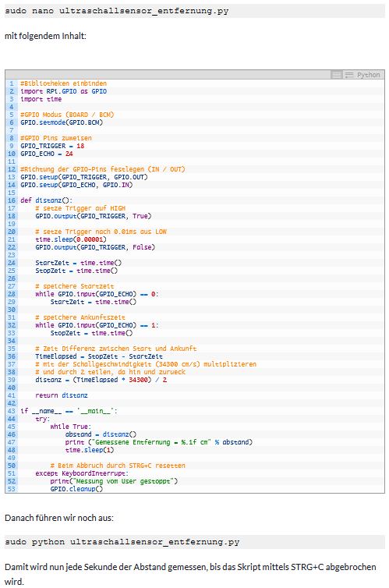
Task: Click line number 53 in the gutter
Action: 12,489
